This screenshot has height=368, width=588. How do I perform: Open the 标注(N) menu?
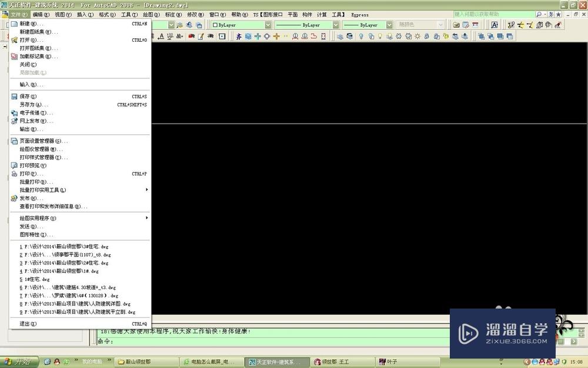tap(173, 15)
